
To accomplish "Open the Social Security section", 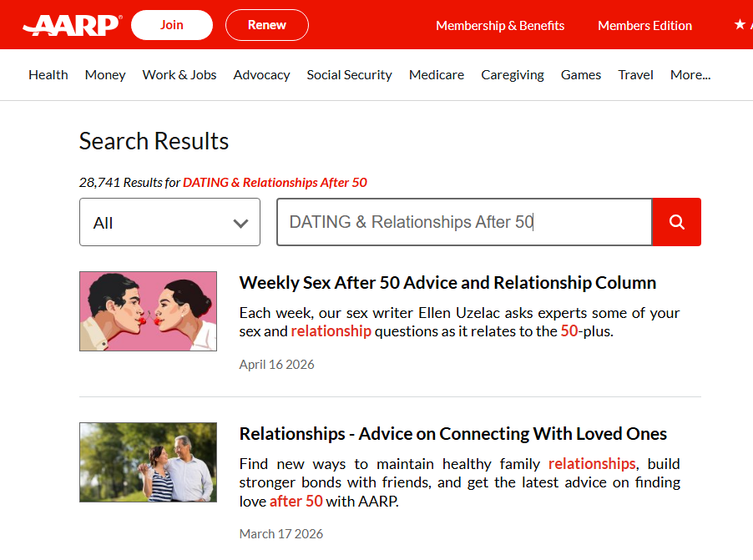I will (x=349, y=75).
